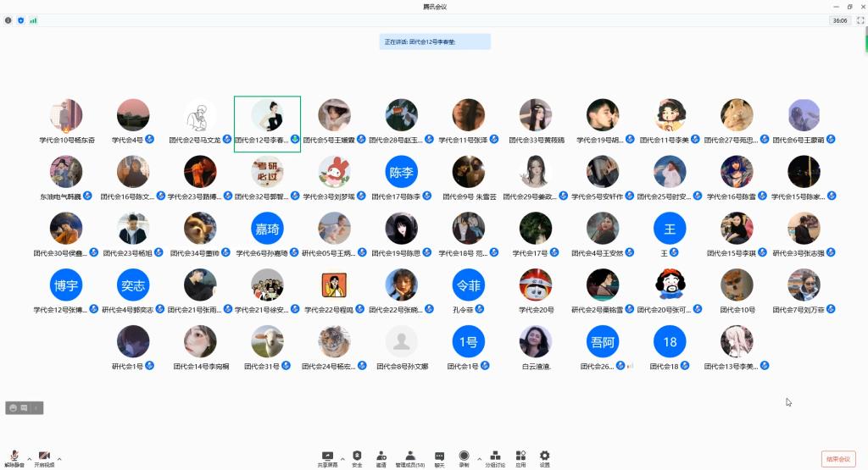
Task: Click the red 结束会议 button
Action: tap(837, 459)
